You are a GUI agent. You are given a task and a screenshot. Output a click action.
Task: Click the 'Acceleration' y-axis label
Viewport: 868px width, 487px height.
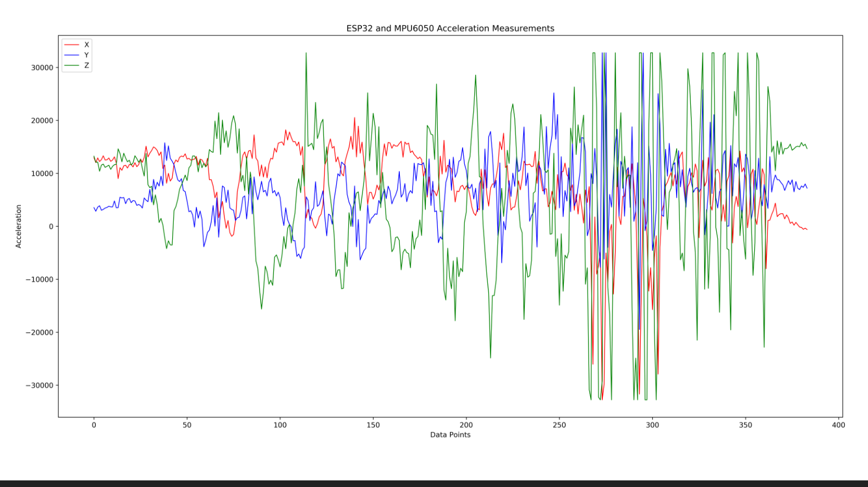19,226
